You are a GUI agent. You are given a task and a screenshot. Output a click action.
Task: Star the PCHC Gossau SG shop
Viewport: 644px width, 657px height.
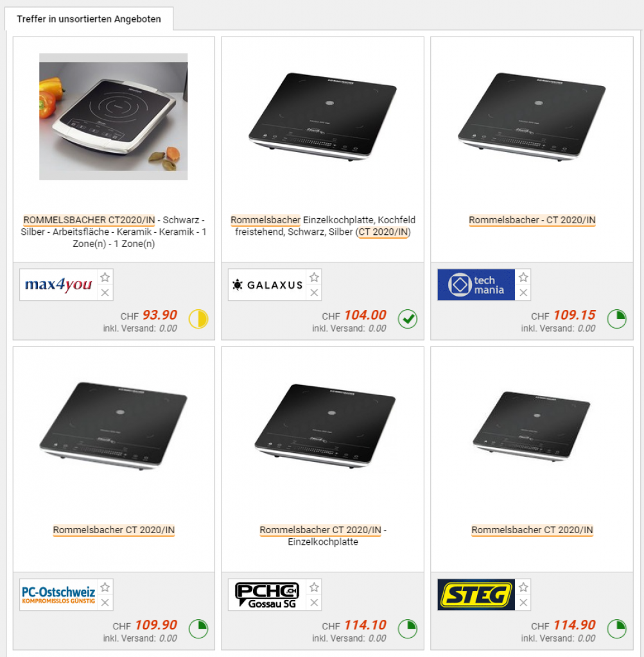tap(314, 588)
